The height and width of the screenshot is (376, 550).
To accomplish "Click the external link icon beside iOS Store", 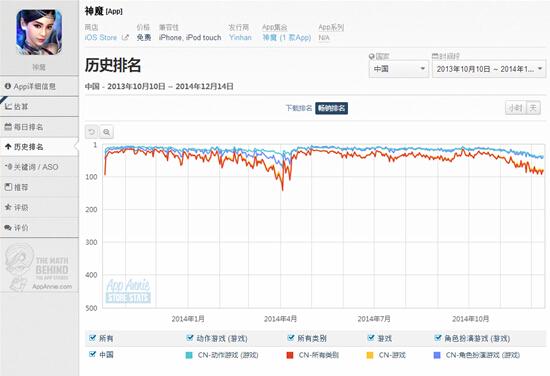I will [x=125, y=37].
